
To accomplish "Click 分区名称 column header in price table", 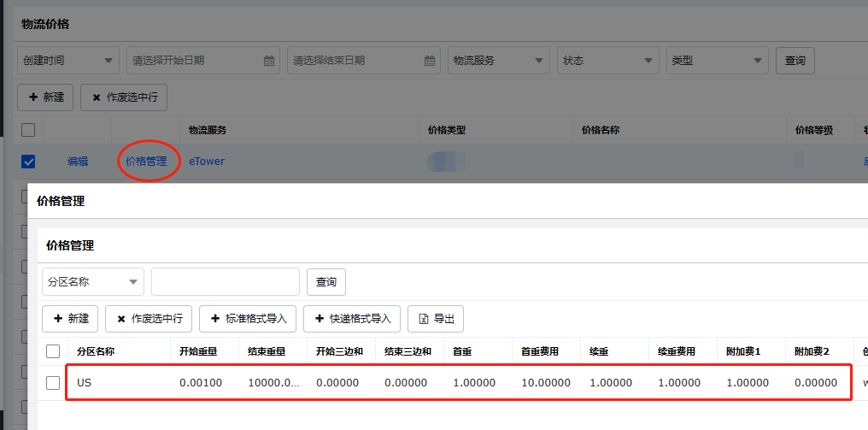I will click(x=96, y=351).
